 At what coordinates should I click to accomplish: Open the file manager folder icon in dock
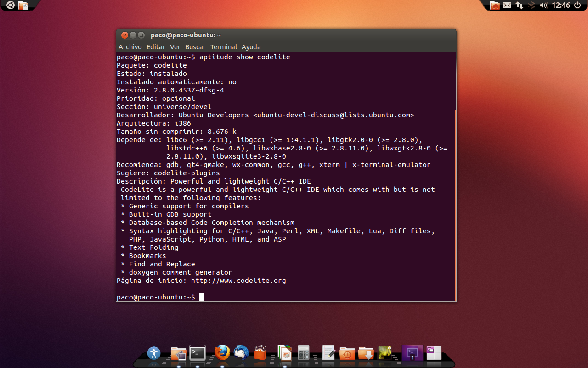[x=178, y=353]
